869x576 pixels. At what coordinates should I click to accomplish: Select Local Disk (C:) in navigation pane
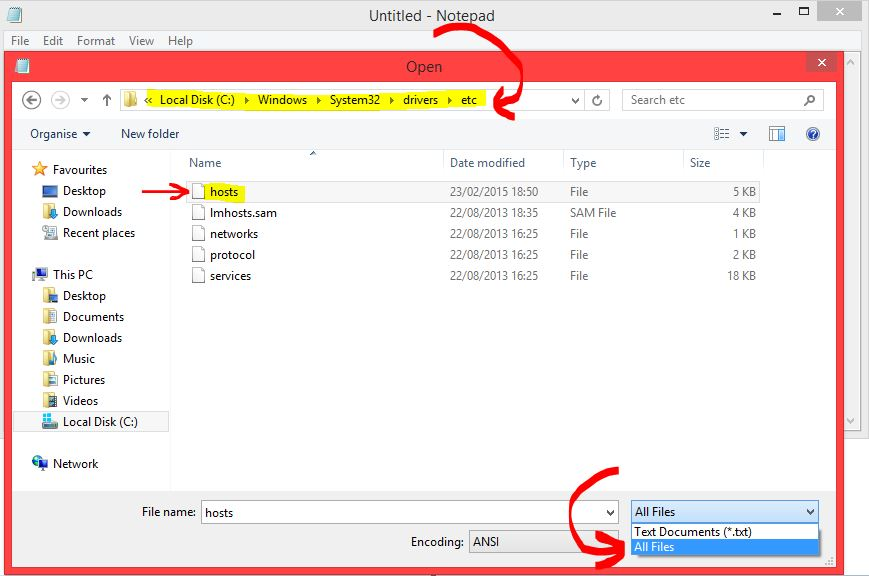(x=99, y=422)
